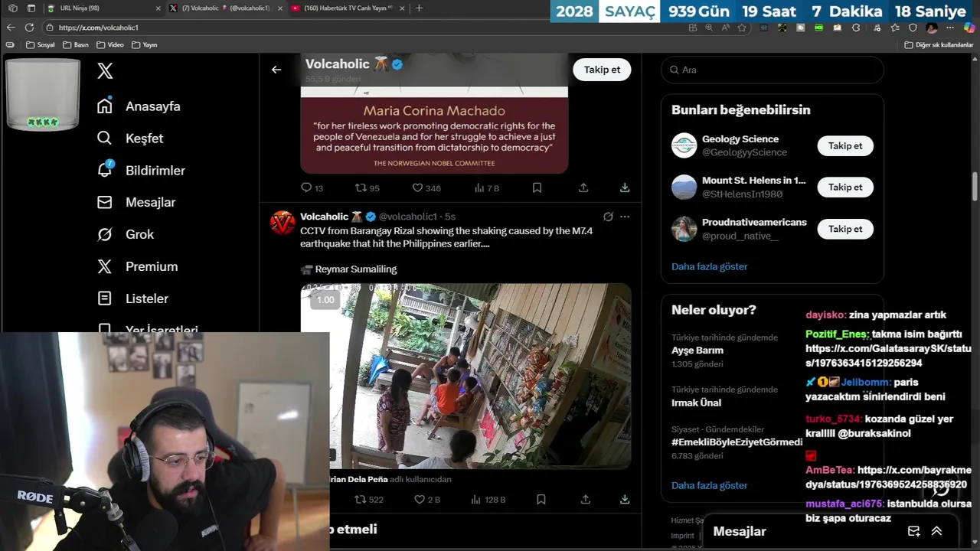The image size is (980, 551).
Task: Open Mesajlar envelope in sidebar
Action: point(136,202)
